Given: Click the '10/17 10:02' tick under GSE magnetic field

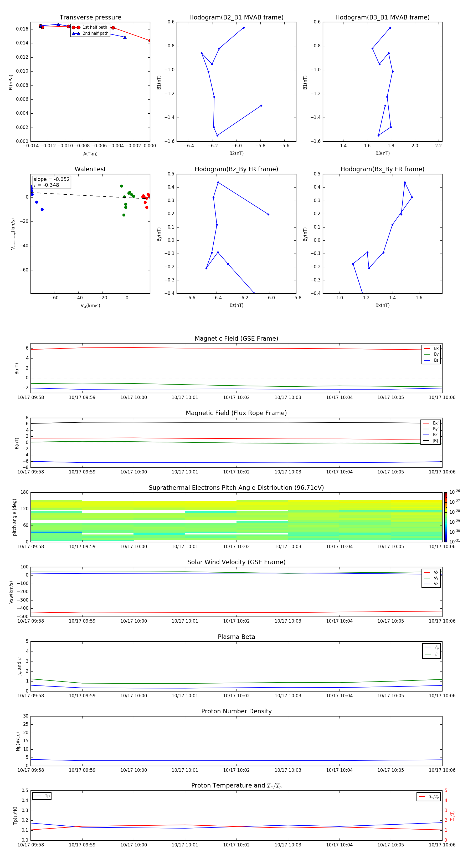Looking at the screenshot, I should (x=236, y=398).
